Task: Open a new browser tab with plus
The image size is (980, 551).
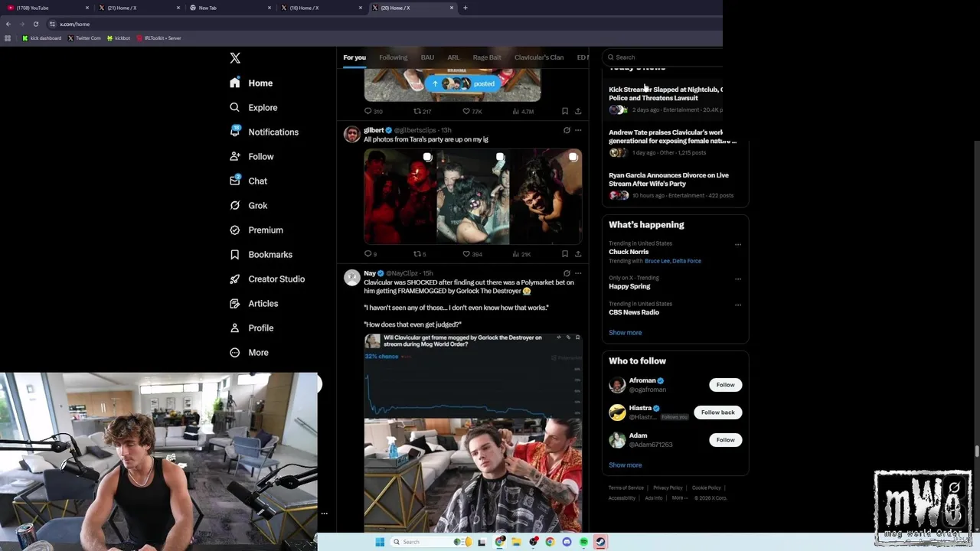Action: [x=465, y=8]
